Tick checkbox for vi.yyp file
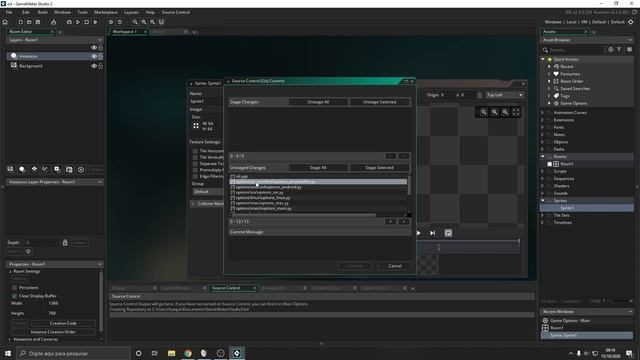 click(233, 176)
